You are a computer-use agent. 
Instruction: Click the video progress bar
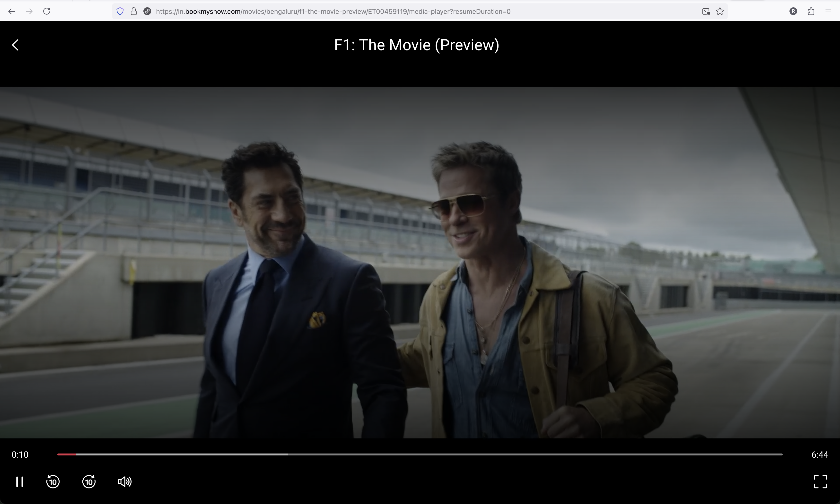(x=420, y=454)
